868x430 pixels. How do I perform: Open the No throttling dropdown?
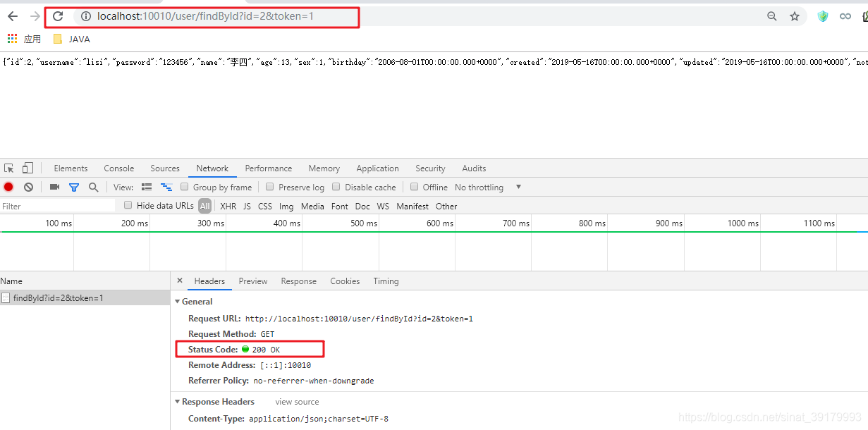pyautogui.click(x=488, y=187)
